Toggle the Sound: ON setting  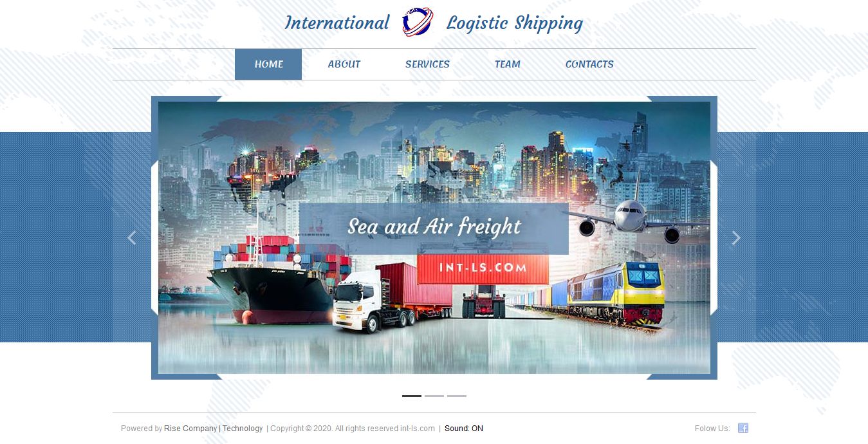click(464, 429)
